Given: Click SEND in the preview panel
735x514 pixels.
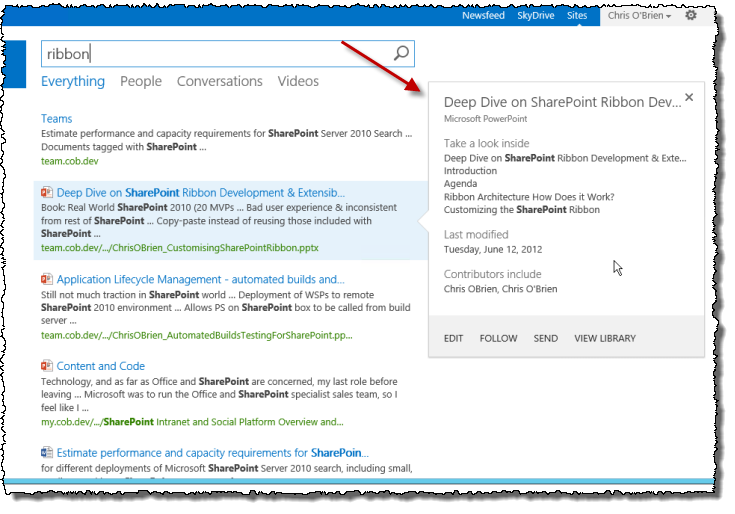Looking at the screenshot, I should click(546, 338).
